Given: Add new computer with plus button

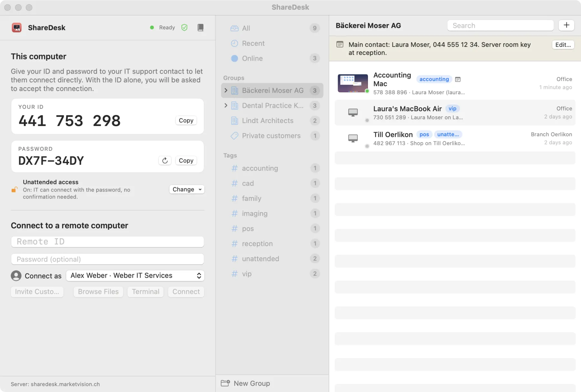Looking at the screenshot, I should [566, 25].
